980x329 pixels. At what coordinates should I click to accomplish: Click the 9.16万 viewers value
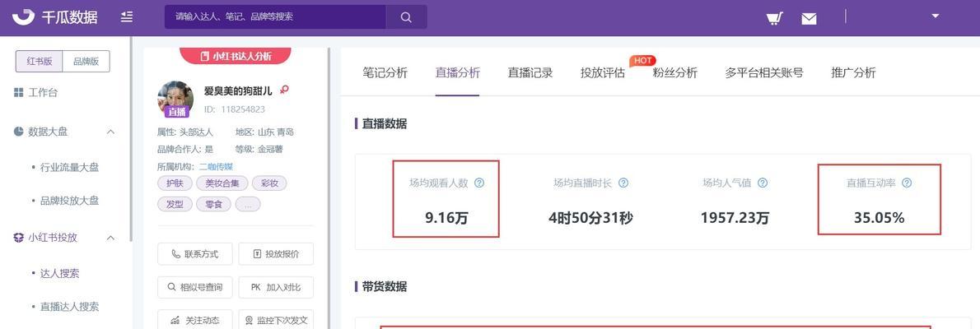pyautogui.click(x=446, y=218)
